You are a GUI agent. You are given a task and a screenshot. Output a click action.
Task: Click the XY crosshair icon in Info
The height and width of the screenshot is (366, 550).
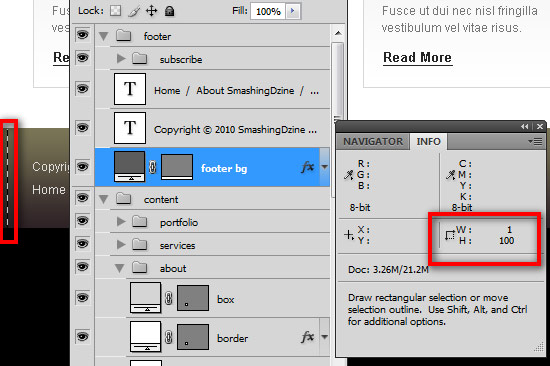pyautogui.click(x=349, y=235)
